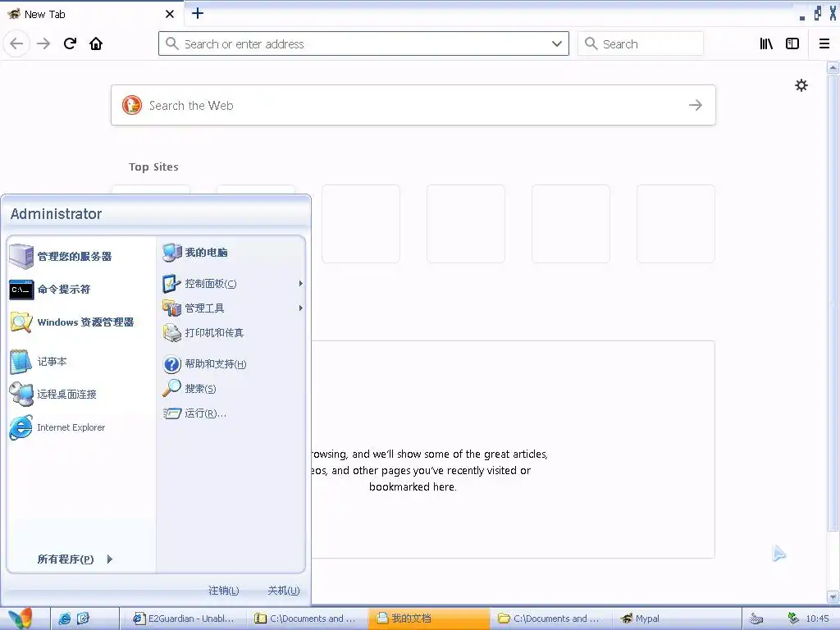Screen dimensions: 840x630
Task: Launch Internet Explorer quick launch icon
Action: pyautogui.click(x=64, y=619)
